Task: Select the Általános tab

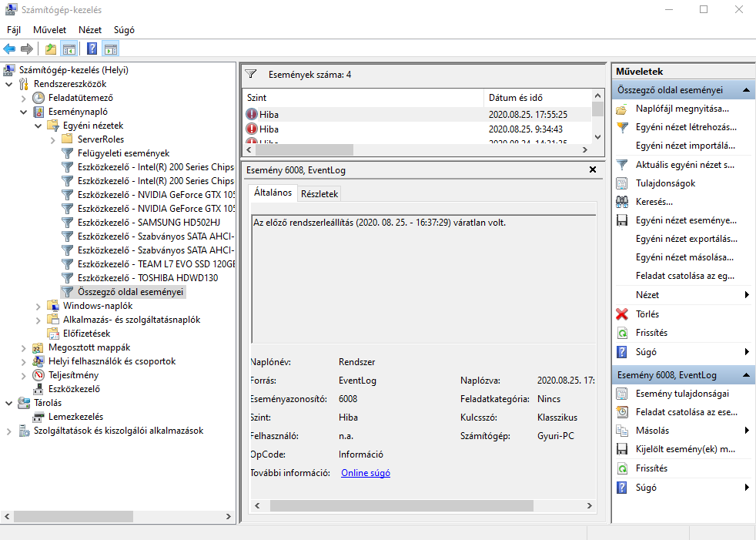Action: [x=273, y=192]
